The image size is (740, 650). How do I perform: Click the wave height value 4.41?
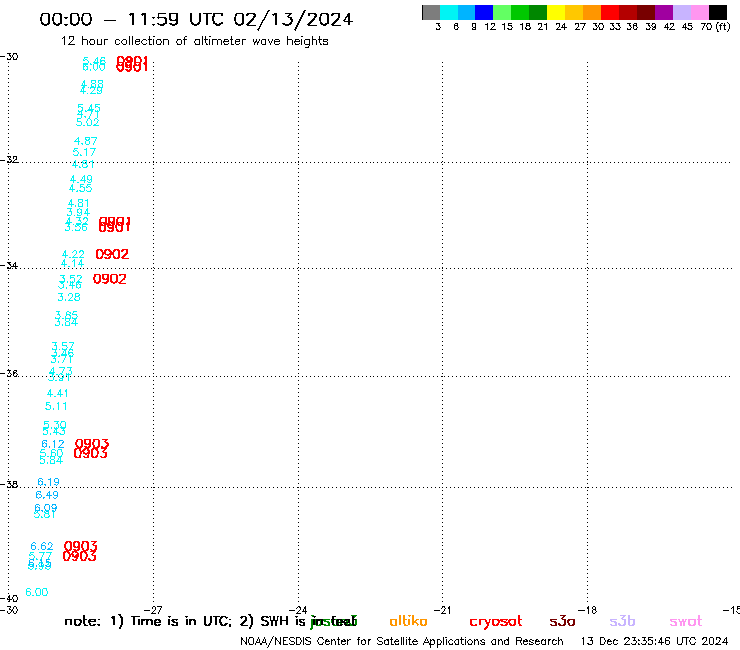tap(58, 393)
